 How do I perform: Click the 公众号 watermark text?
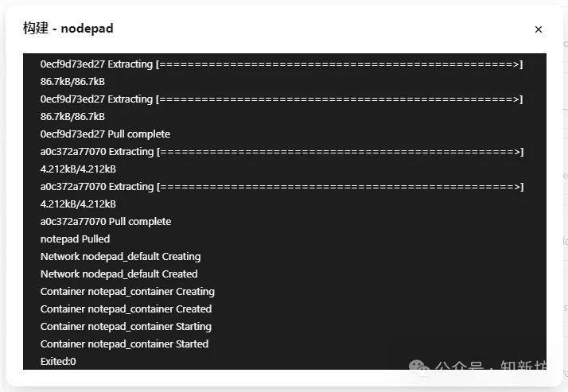point(459,366)
